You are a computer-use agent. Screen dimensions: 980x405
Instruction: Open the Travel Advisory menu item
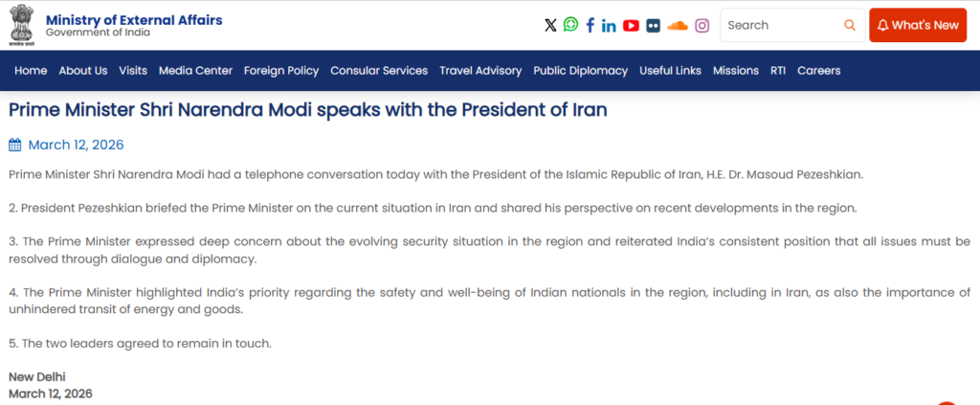[x=480, y=71]
